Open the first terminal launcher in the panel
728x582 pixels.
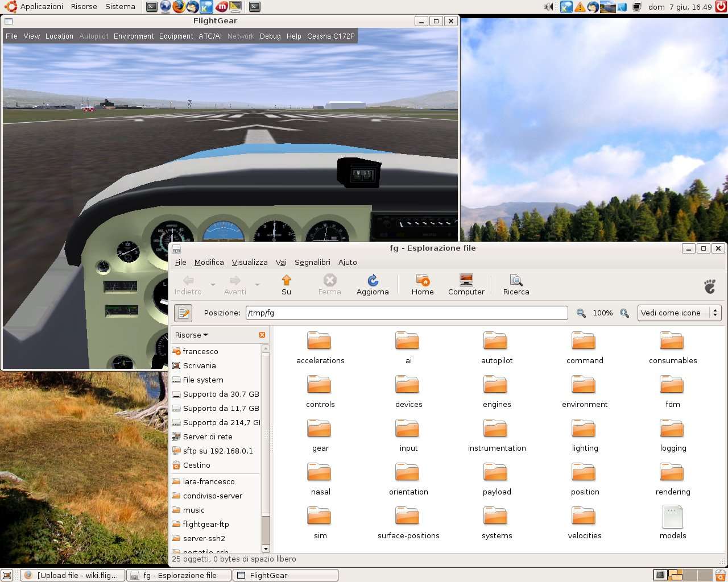click(x=151, y=7)
